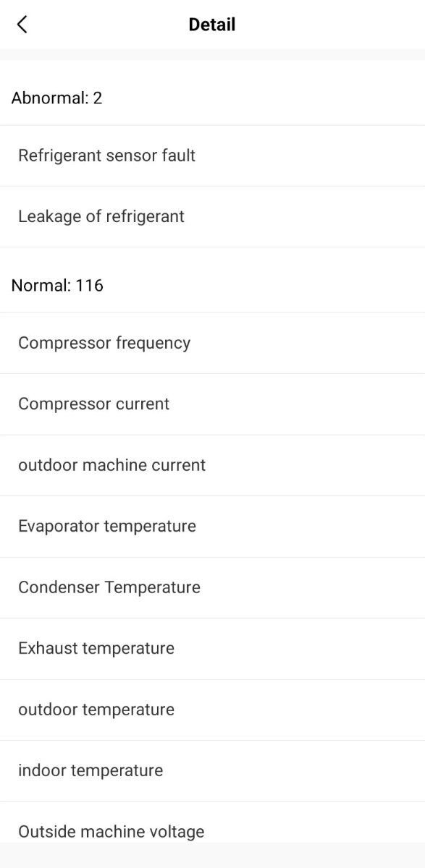Select Leakage of refrigerant item
This screenshot has width=425, height=868.
(212, 217)
